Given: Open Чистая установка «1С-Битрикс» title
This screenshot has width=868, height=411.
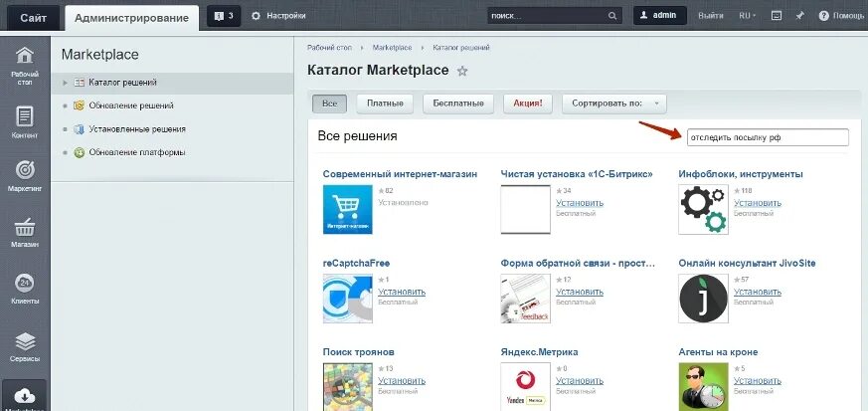Looking at the screenshot, I should pos(577,174).
